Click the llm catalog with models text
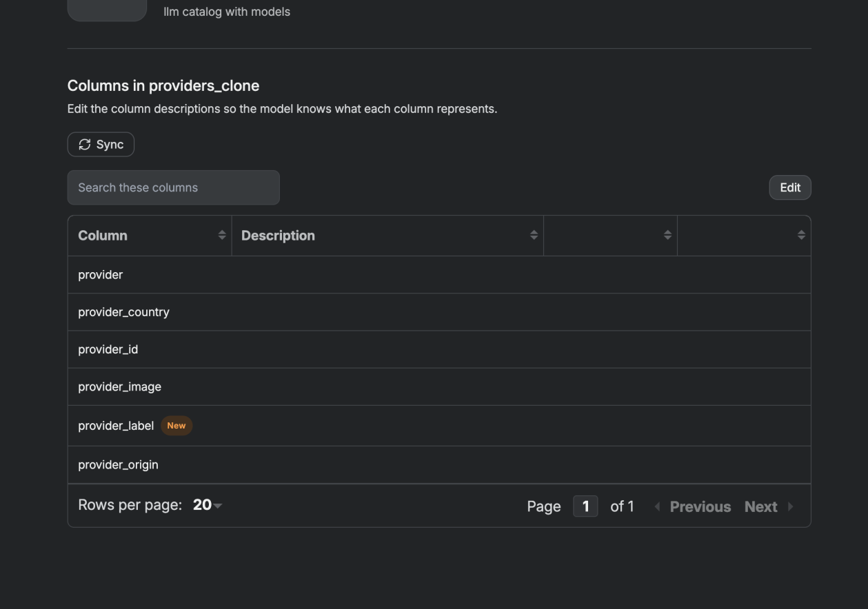 point(227,12)
